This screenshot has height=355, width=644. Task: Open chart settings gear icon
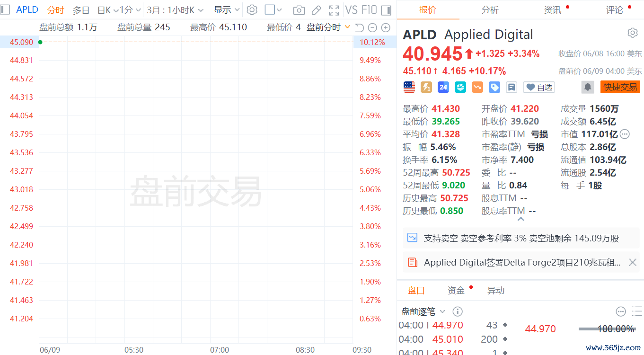pyautogui.click(x=252, y=9)
